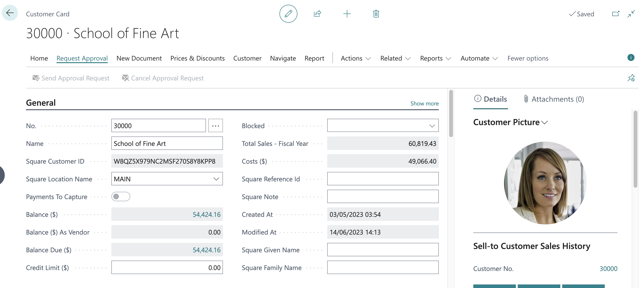644x288 pixels.
Task: Open the Prices & Discounts tab
Action: (197, 58)
